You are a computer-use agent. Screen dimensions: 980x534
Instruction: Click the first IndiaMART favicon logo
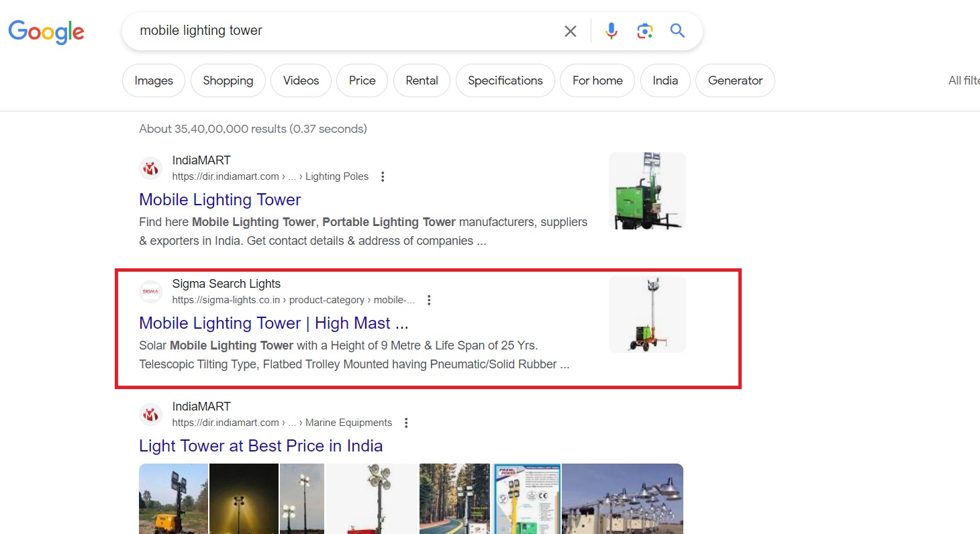pos(151,168)
